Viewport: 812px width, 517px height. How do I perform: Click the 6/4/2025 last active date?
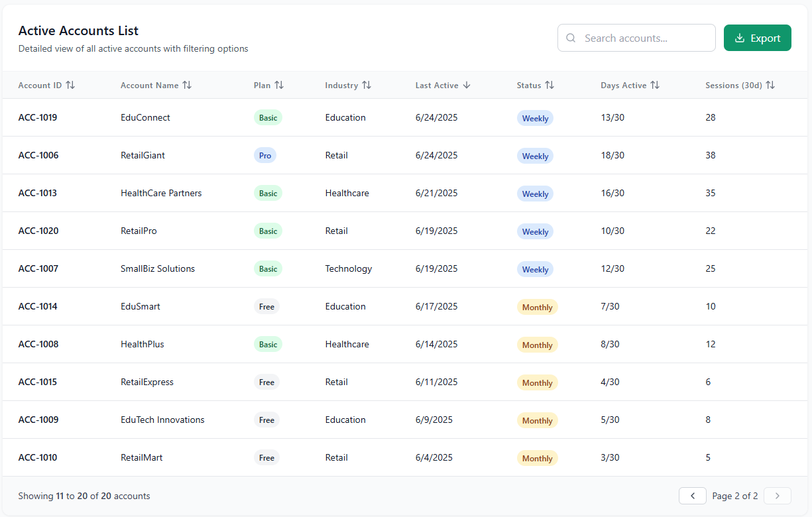click(x=434, y=457)
